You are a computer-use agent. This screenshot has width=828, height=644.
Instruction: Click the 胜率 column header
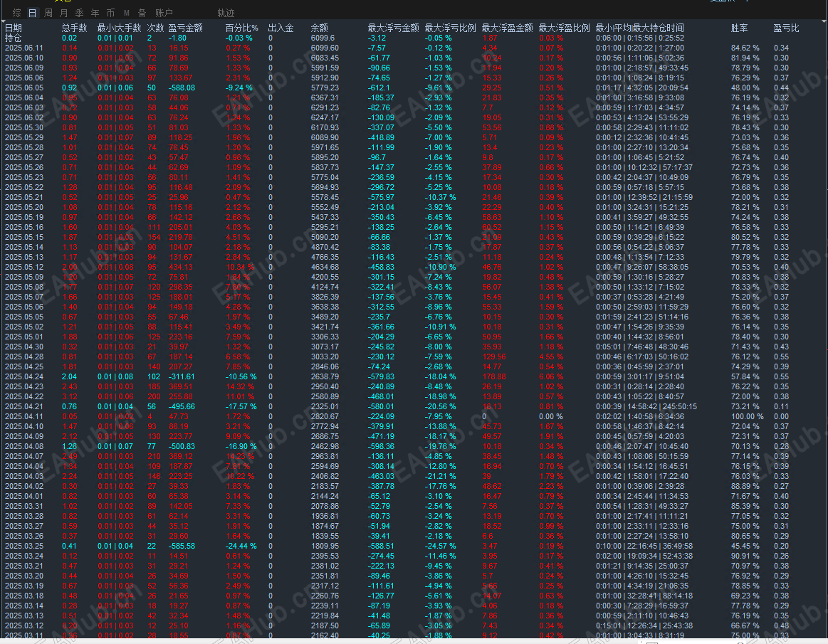(739, 28)
